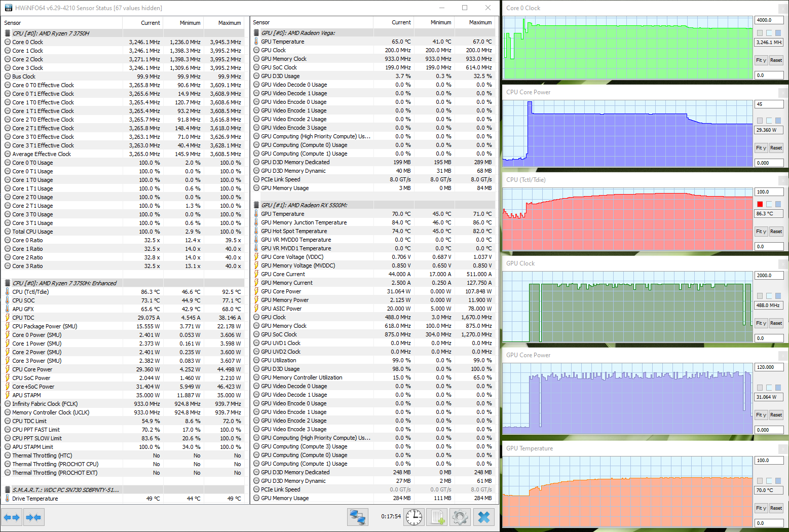
Task: Start logging with the sheet plus icon
Action: pyautogui.click(x=436, y=517)
